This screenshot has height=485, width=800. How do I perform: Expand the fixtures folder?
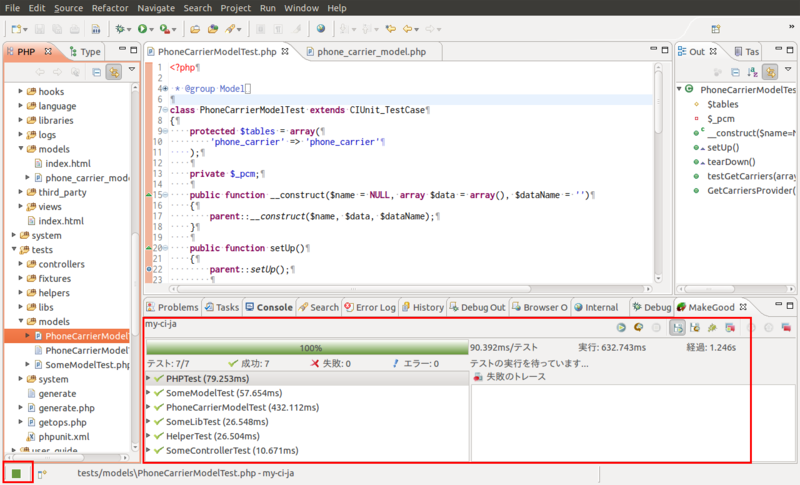[x=20, y=278]
